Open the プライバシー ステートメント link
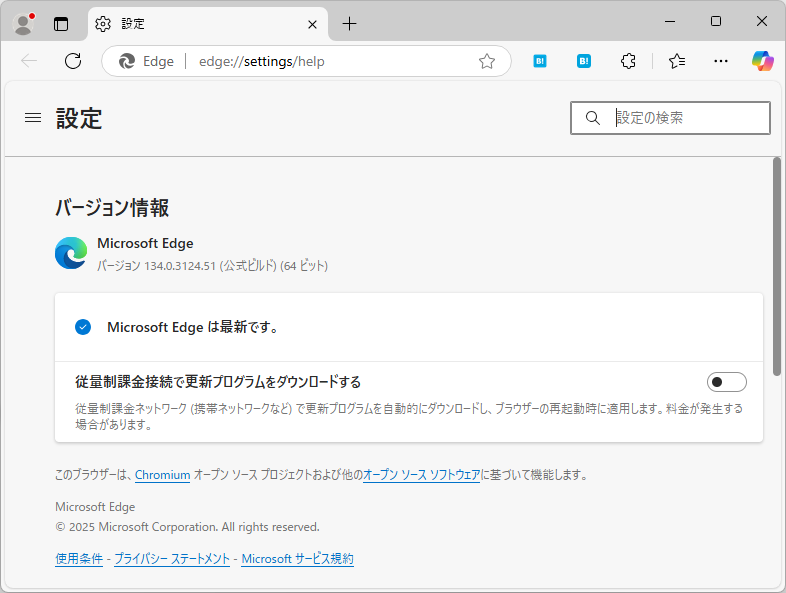The image size is (786, 593). [172, 558]
